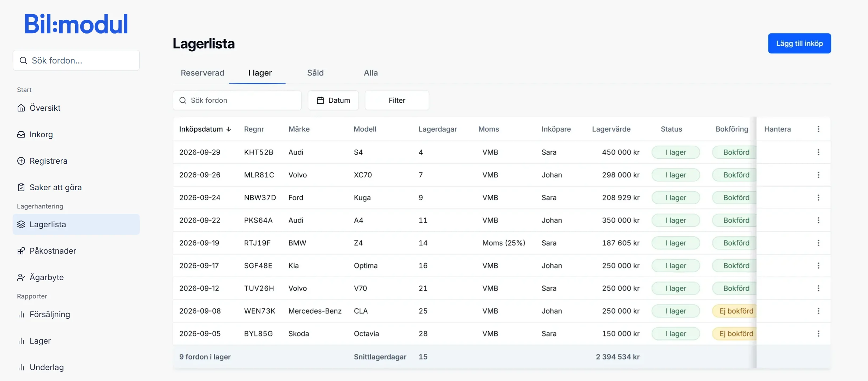Click the calendar icon in Datum button
The width and height of the screenshot is (868, 381).
coord(320,100)
